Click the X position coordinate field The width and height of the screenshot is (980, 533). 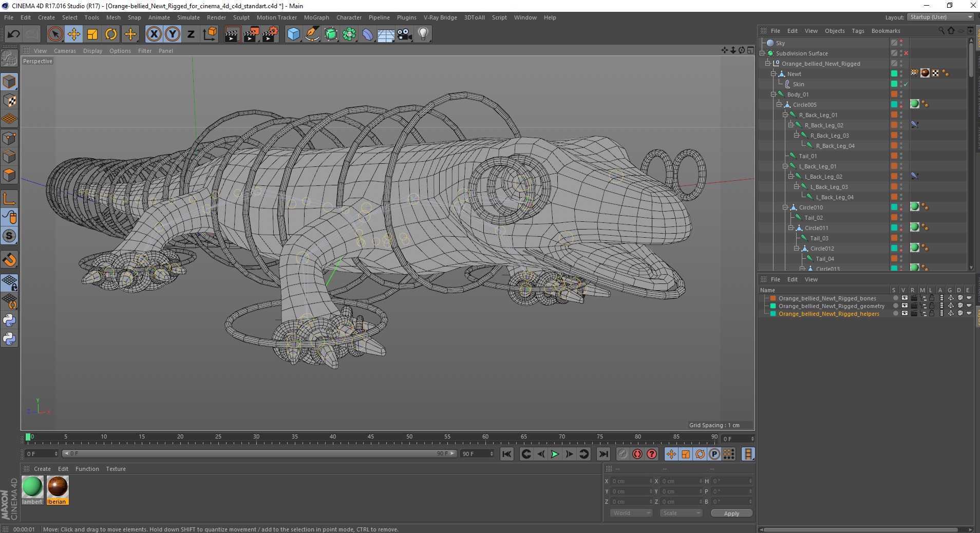[631, 481]
